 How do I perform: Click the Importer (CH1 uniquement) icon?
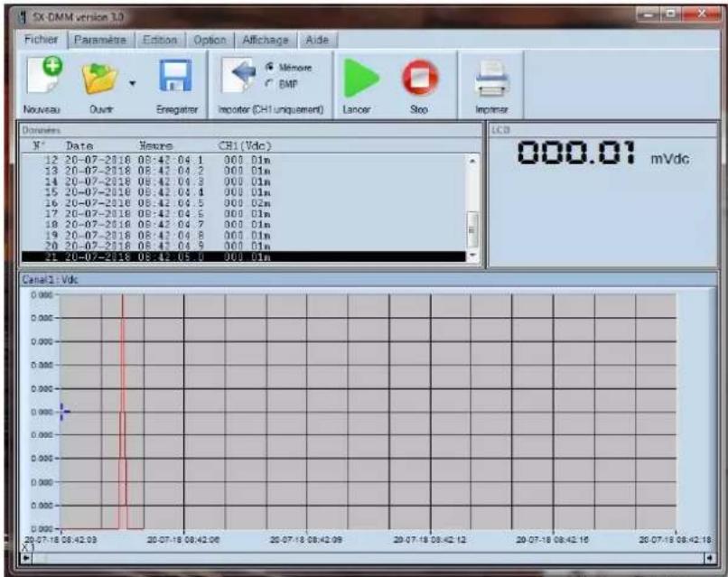[x=239, y=76]
